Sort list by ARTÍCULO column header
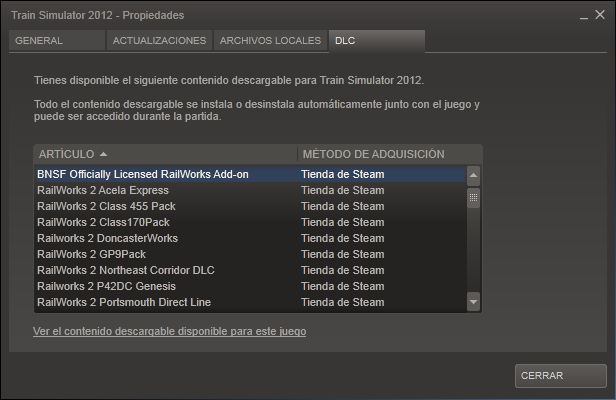616x400 pixels. (165, 154)
